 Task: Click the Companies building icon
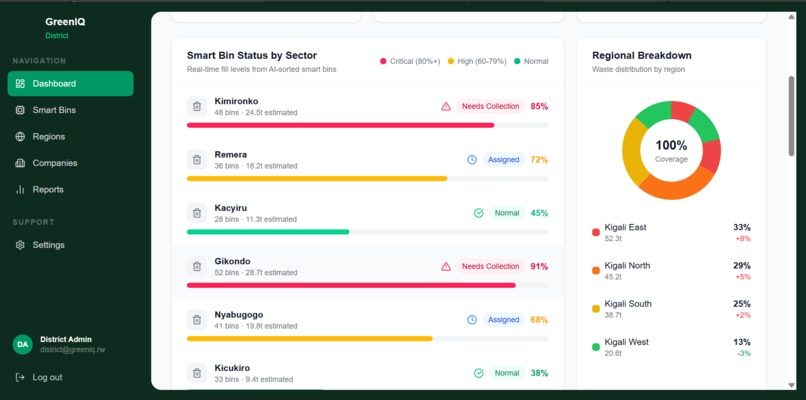(20, 163)
